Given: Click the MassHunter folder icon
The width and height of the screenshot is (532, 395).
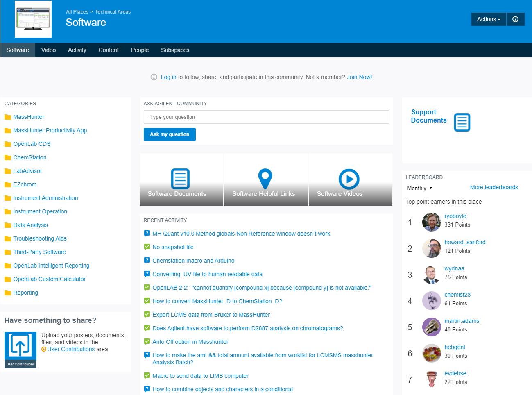Looking at the screenshot, I should 7,117.
